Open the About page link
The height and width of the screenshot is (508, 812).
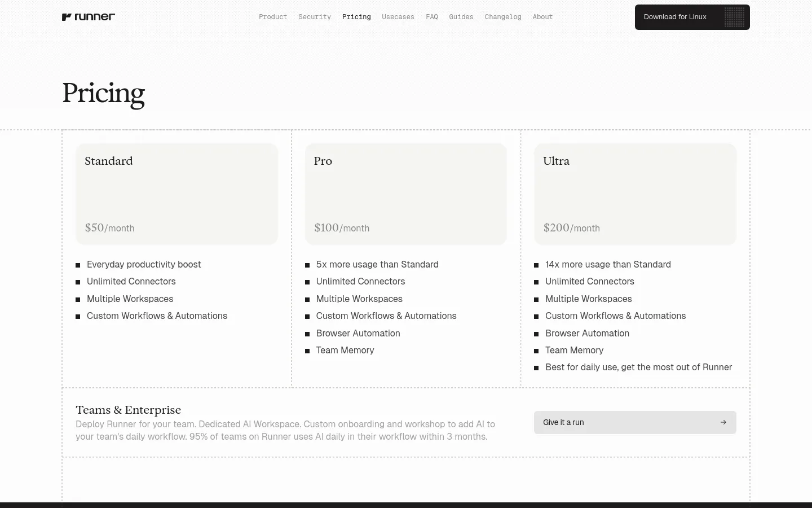point(542,17)
